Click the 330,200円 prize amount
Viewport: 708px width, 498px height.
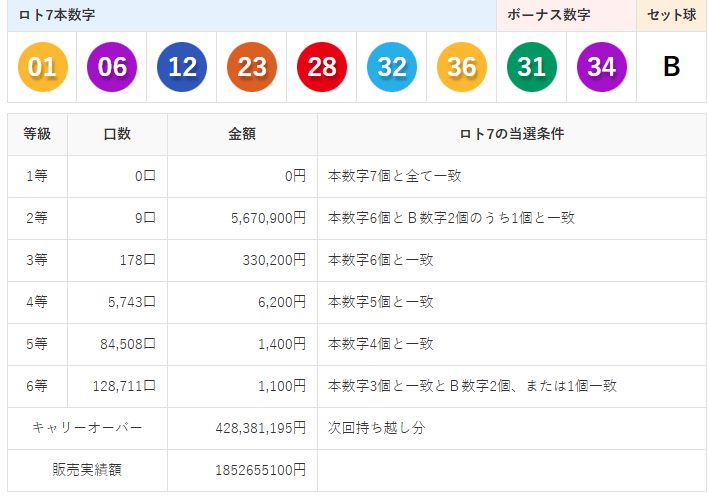pos(274,260)
